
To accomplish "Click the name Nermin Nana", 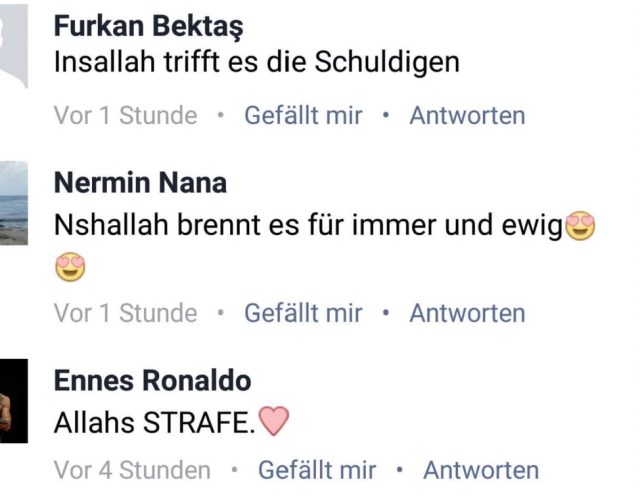I will point(140,183).
